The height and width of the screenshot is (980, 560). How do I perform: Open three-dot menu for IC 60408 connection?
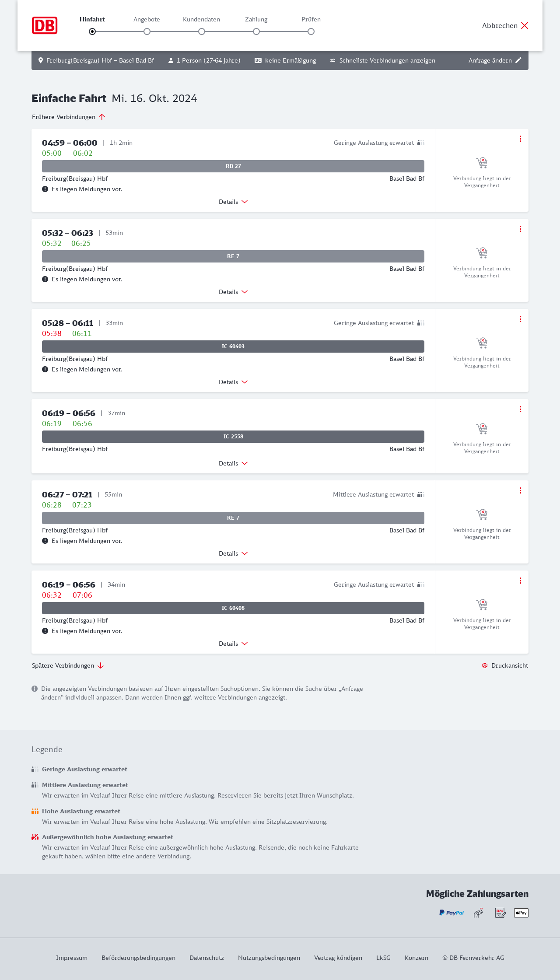tap(520, 581)
